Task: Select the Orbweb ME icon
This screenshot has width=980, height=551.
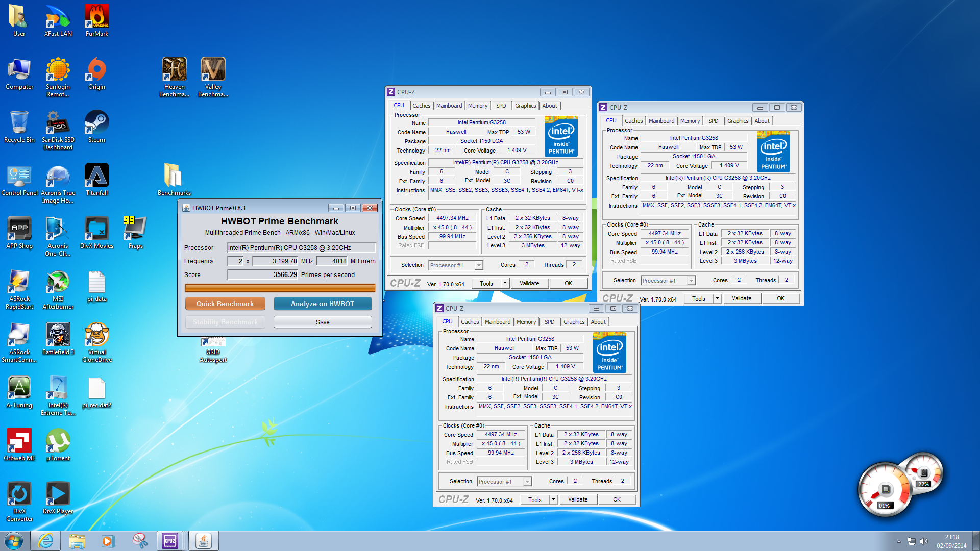Action: (19, 445)
